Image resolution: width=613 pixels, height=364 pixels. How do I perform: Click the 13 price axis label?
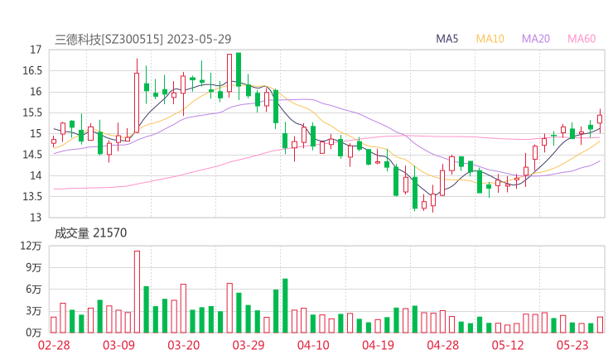click(x=36, y=218)
